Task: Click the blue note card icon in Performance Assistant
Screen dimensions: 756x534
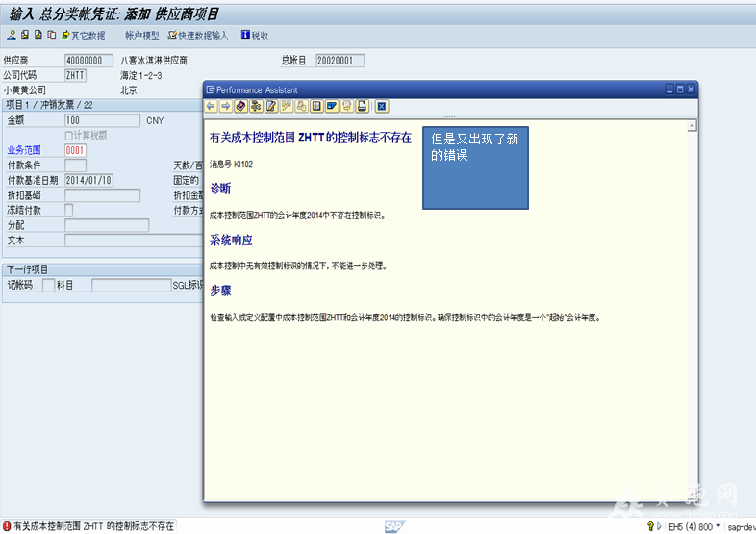Action: pos(332,106)
